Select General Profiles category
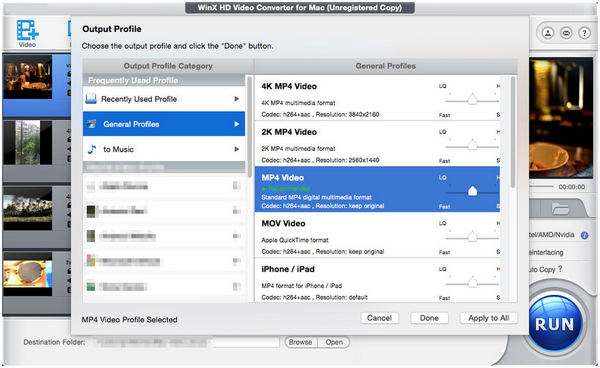This screenshot has width=600, height=368. tap(164, 124)
